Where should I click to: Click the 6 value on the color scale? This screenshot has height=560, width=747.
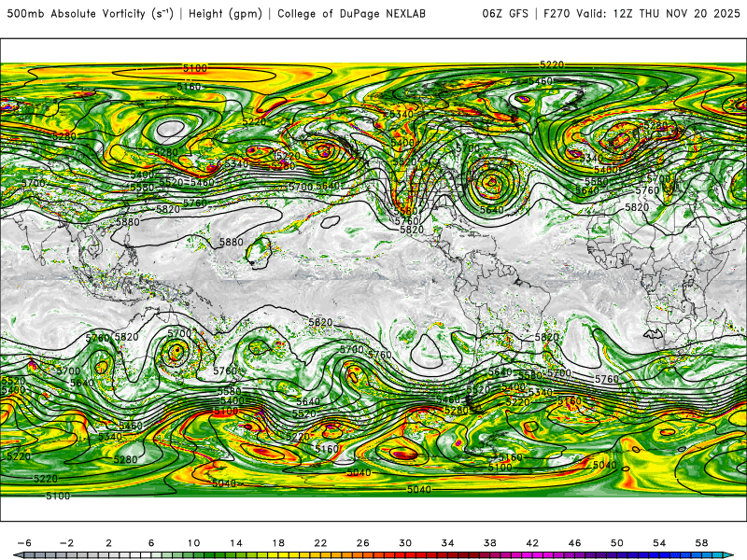151,543
